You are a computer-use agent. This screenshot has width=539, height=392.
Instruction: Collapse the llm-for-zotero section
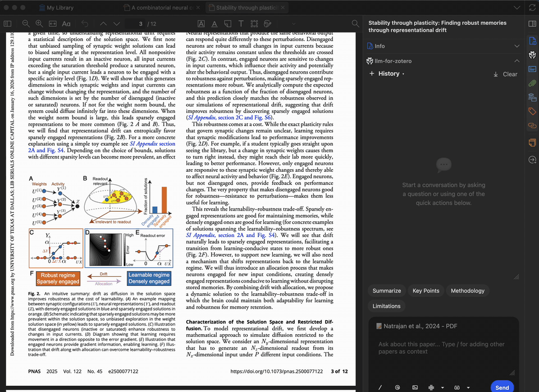tap(517, 61)
